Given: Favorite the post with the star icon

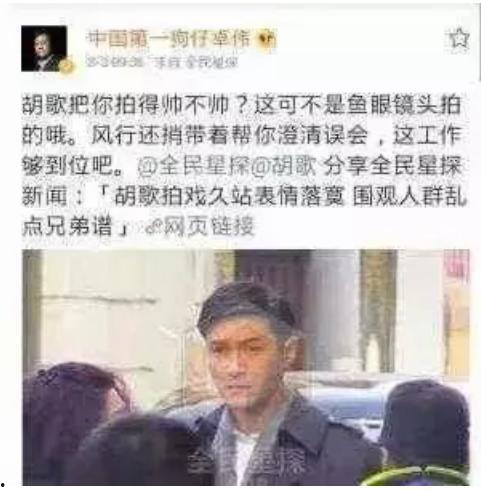Looking at the screenshot, I should click(x=460, y=39).
